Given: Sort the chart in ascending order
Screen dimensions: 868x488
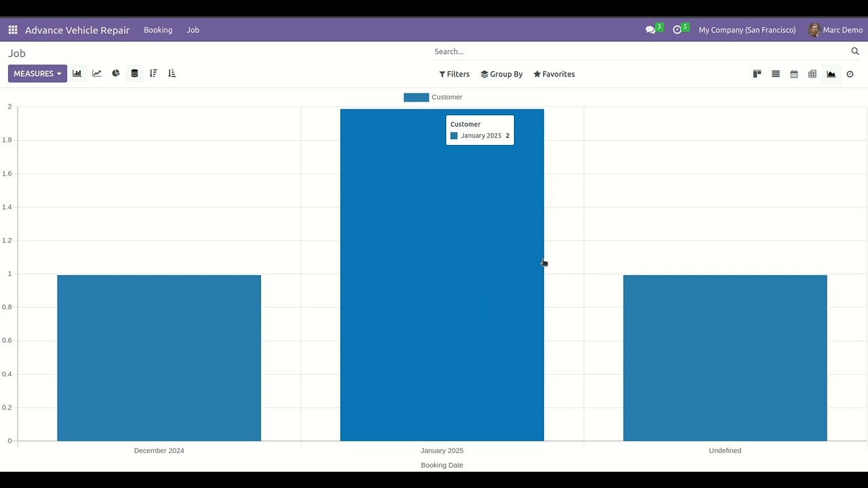Looking at the screenshot, I should coord(172,73).
